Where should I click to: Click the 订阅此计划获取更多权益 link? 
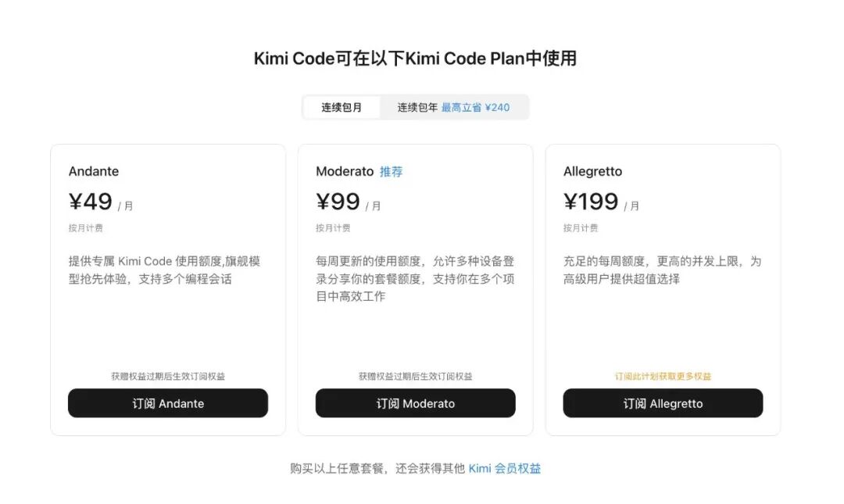(x=663, y=376)
